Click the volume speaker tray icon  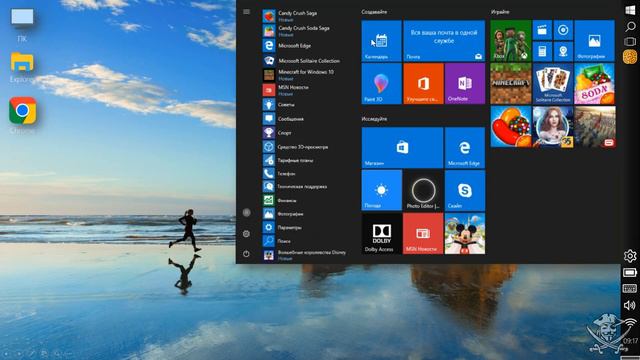pos(629,305)
